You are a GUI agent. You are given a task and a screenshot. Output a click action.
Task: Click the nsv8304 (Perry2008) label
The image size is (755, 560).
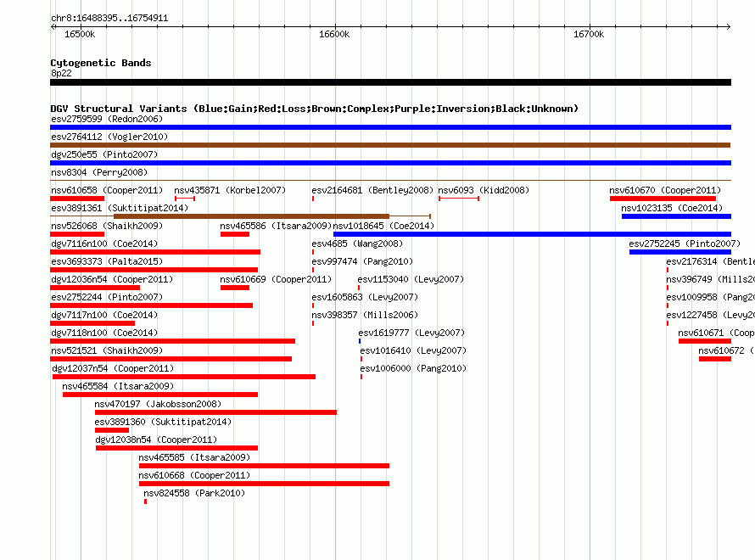(99, 172)
